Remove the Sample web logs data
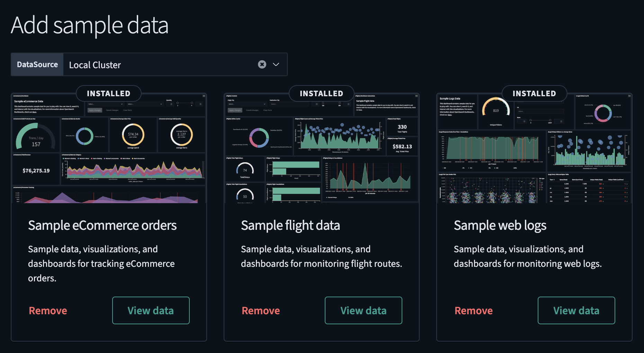644x353 pixels. (x=474, y=310)
